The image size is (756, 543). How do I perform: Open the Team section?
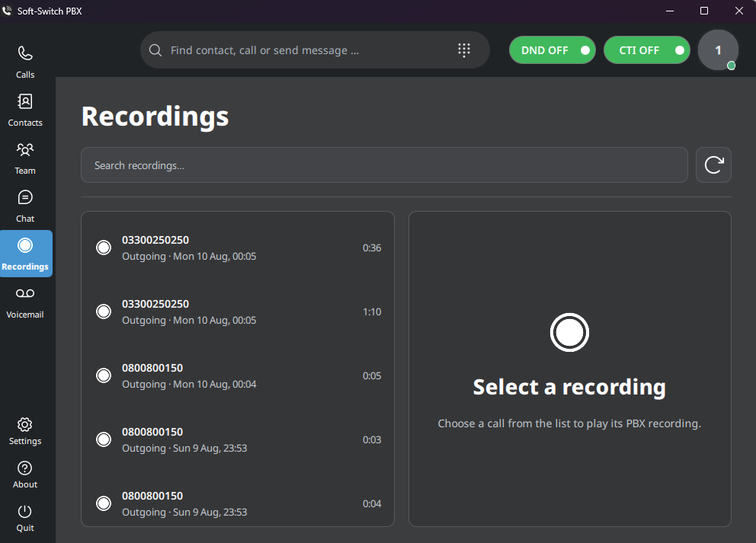(x=25, y=158)
